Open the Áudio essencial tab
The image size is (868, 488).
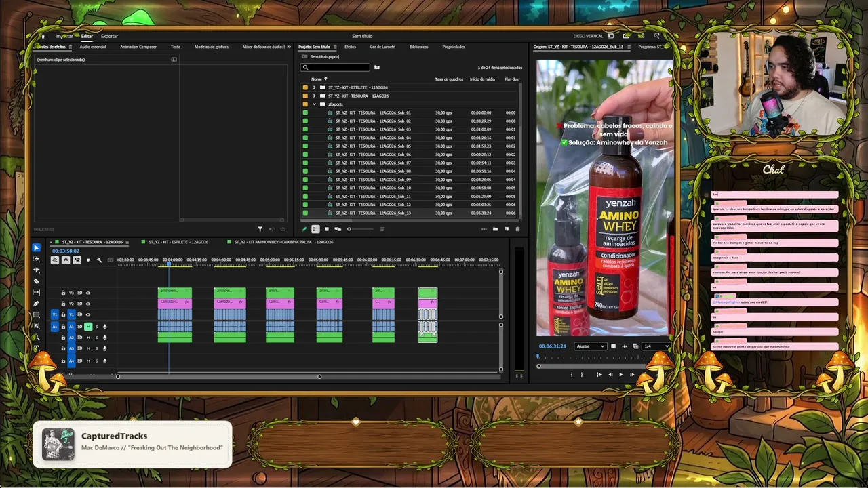(x=93, y=47)
